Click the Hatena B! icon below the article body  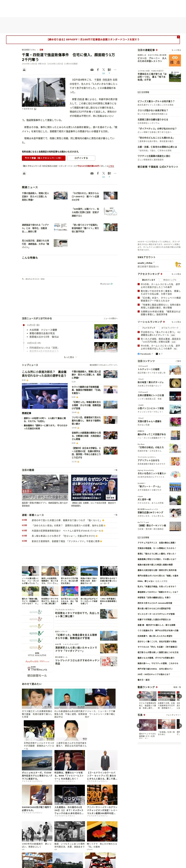point(109,173)
